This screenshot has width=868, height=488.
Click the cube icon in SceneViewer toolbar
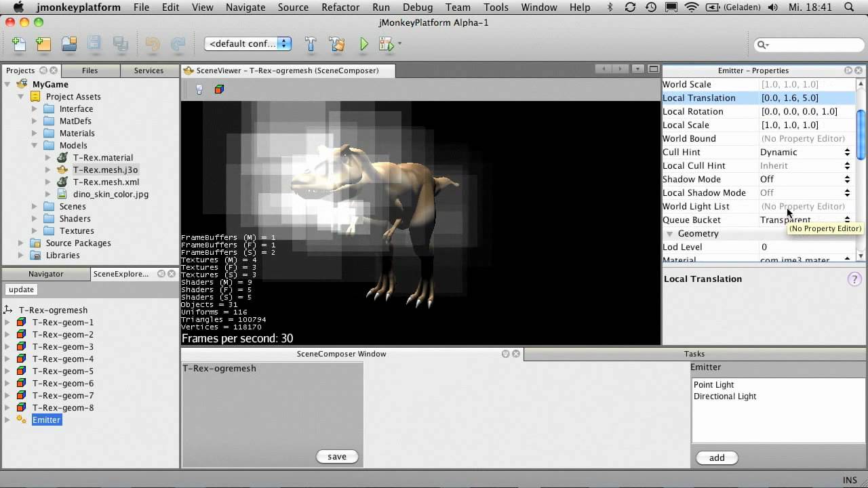point(219,89)
